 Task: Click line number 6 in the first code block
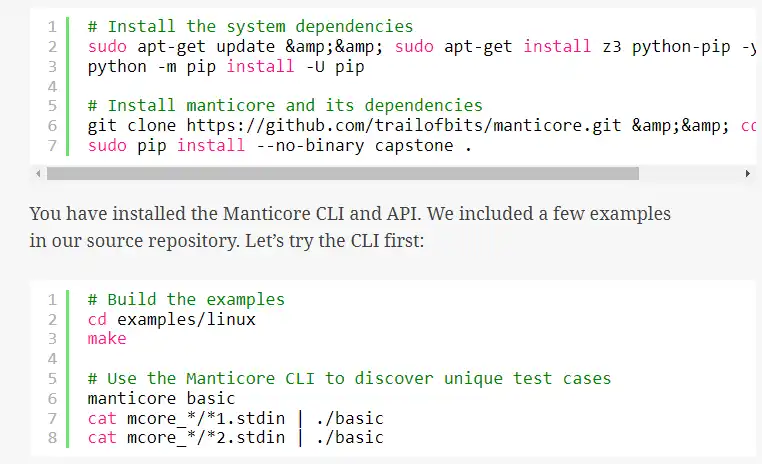click(52, 126)
